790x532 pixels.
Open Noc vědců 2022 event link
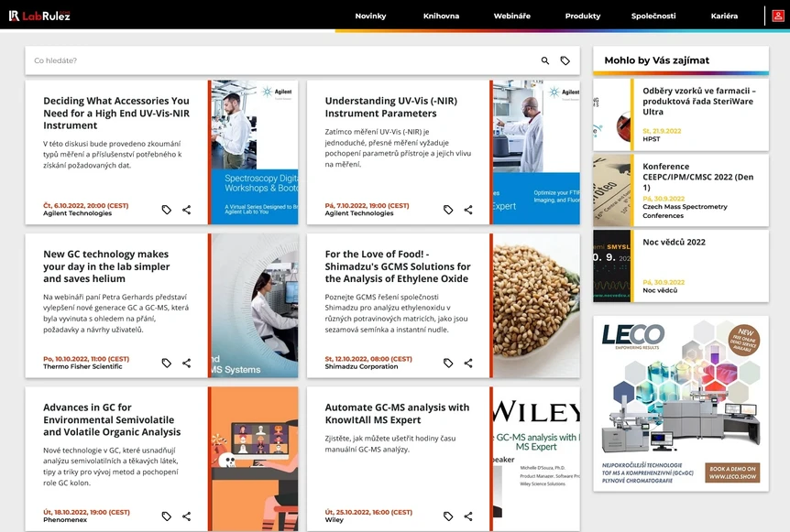pos(674,243)
